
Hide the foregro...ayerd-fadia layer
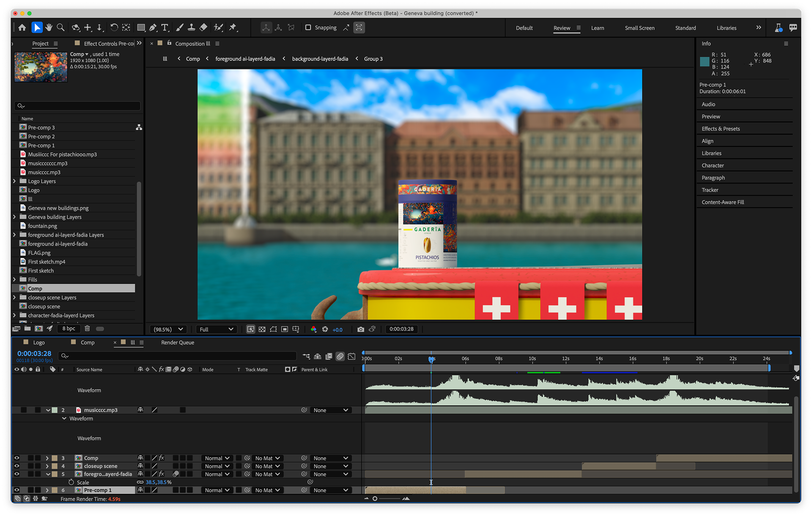(x=16, y=474)
